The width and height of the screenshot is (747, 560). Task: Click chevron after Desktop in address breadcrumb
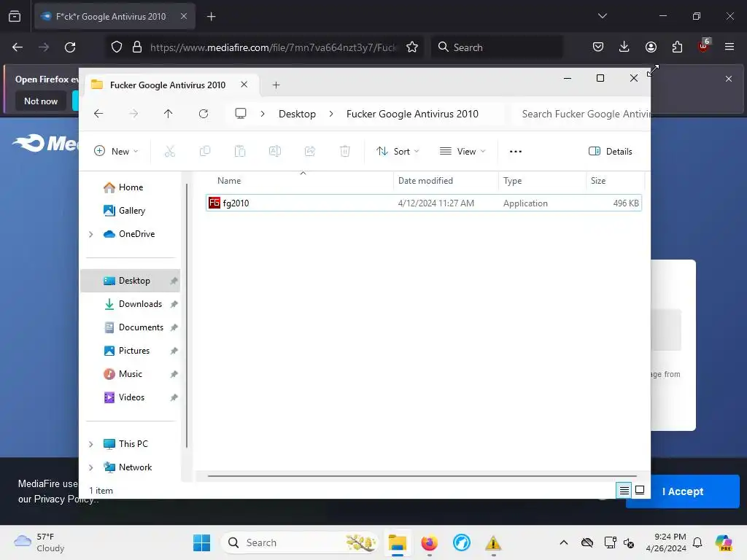331,114
